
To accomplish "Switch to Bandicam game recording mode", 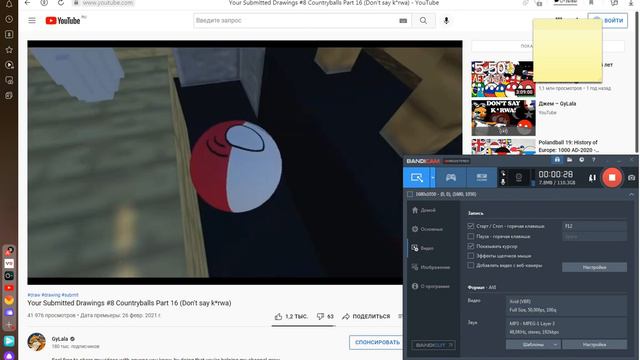I will (451, 178).
